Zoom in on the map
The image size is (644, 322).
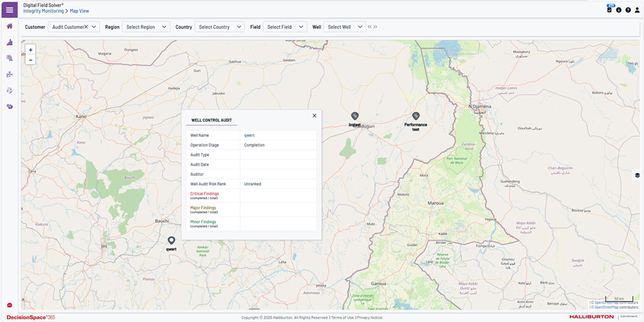30,50
